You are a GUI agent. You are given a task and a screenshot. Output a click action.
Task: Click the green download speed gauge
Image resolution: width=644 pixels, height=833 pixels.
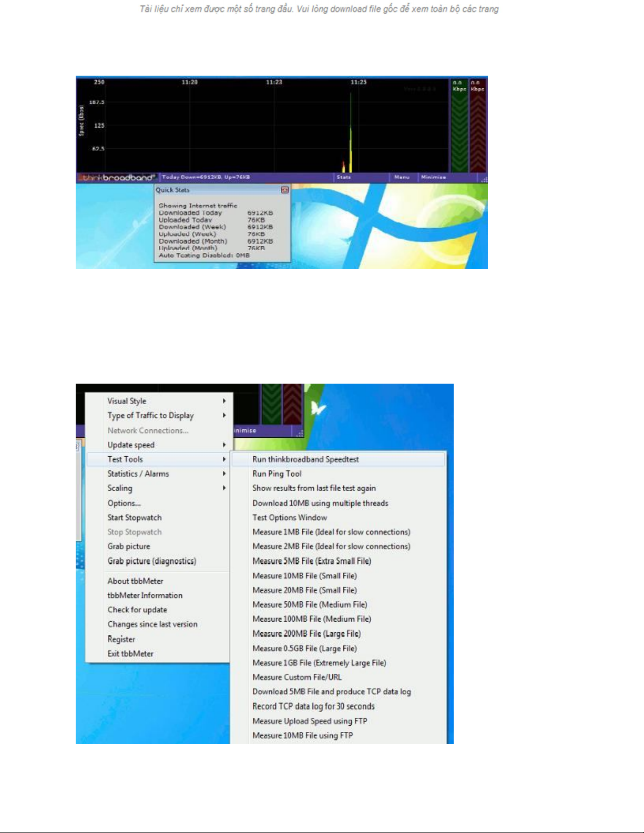(459, 125)
